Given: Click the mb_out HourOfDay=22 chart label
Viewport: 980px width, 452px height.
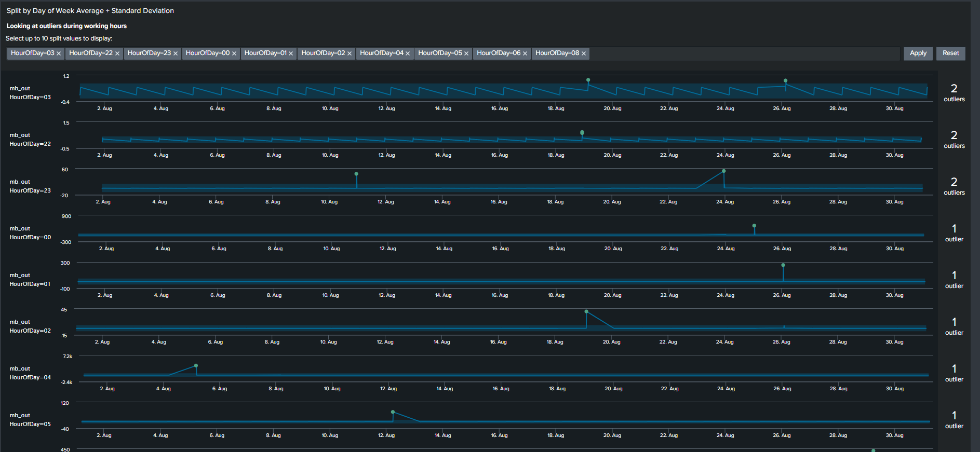Looking at the screenshot, I should pos(30,140).
